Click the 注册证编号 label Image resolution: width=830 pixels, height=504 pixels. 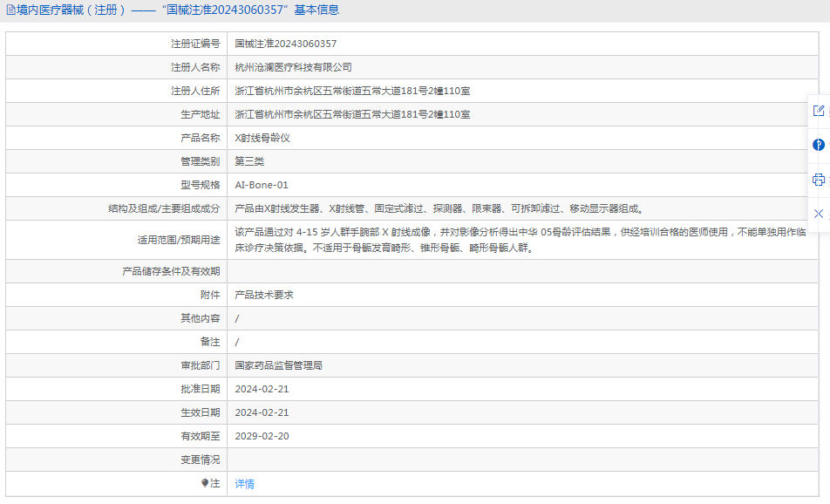[x=195, y=44]
